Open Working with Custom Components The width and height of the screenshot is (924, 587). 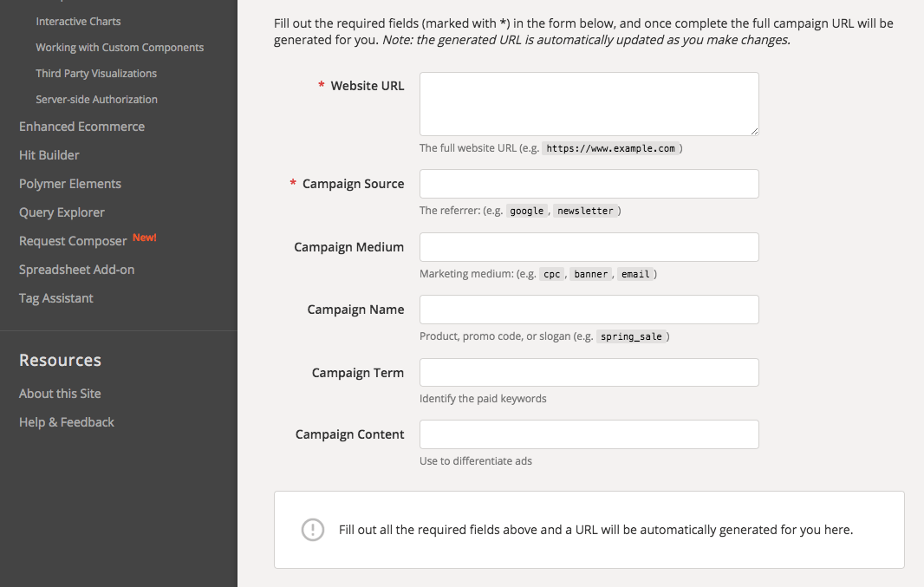pyautogui.click(x=120, y=47)
